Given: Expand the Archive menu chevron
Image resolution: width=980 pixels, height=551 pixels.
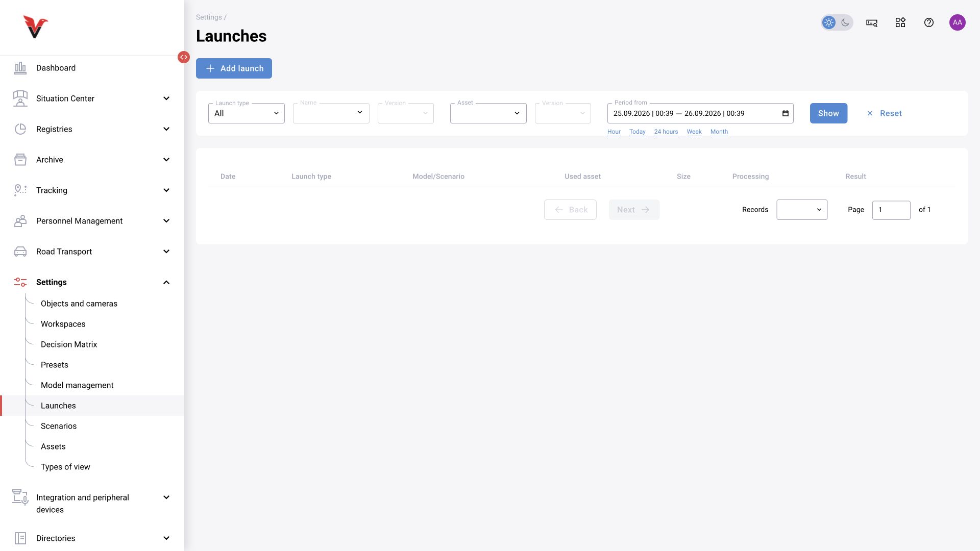Looking at the screenshot, I should pyautogui.click(x=166, y=160).
